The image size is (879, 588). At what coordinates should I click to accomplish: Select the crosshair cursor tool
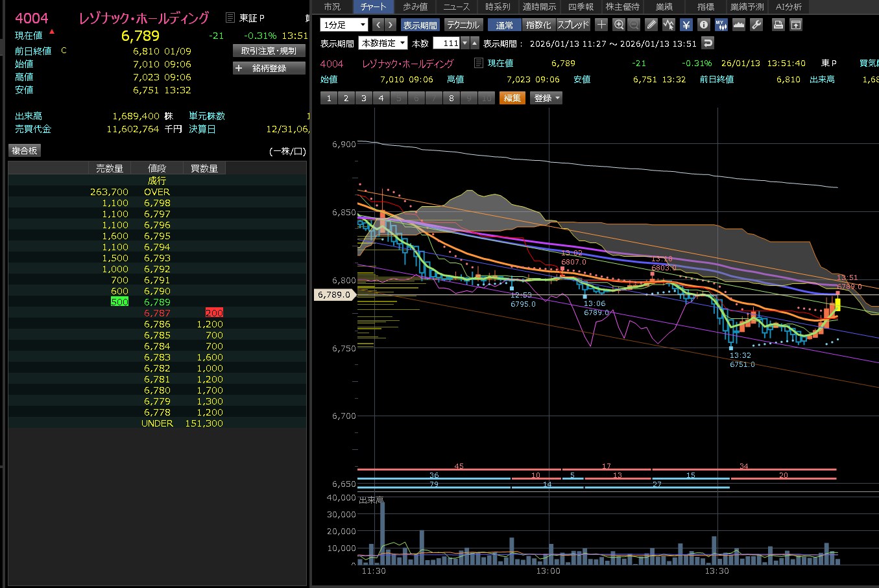pyautogui.click(x=601, y=25)
